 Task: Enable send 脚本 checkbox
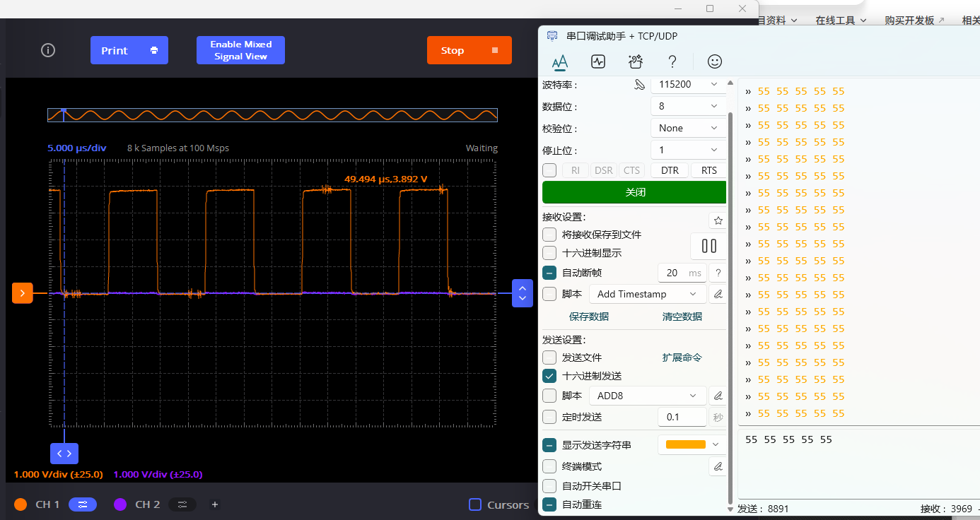549,396
